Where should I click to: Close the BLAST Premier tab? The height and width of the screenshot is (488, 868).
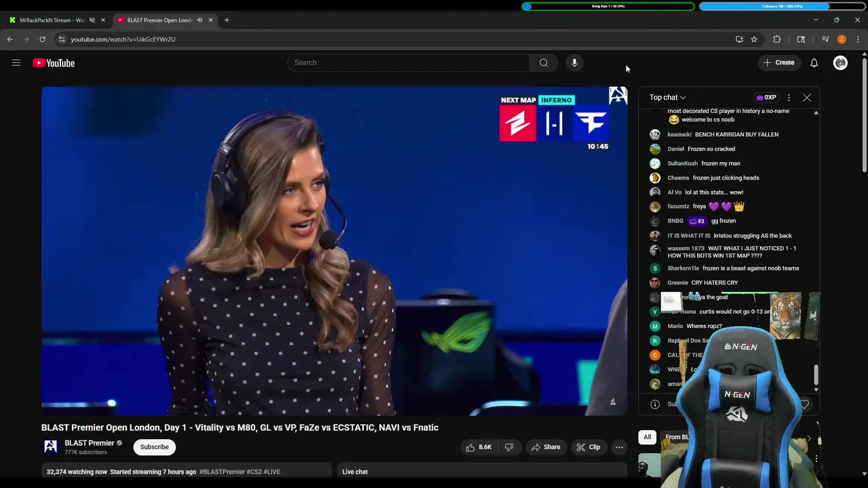(210, 20)
